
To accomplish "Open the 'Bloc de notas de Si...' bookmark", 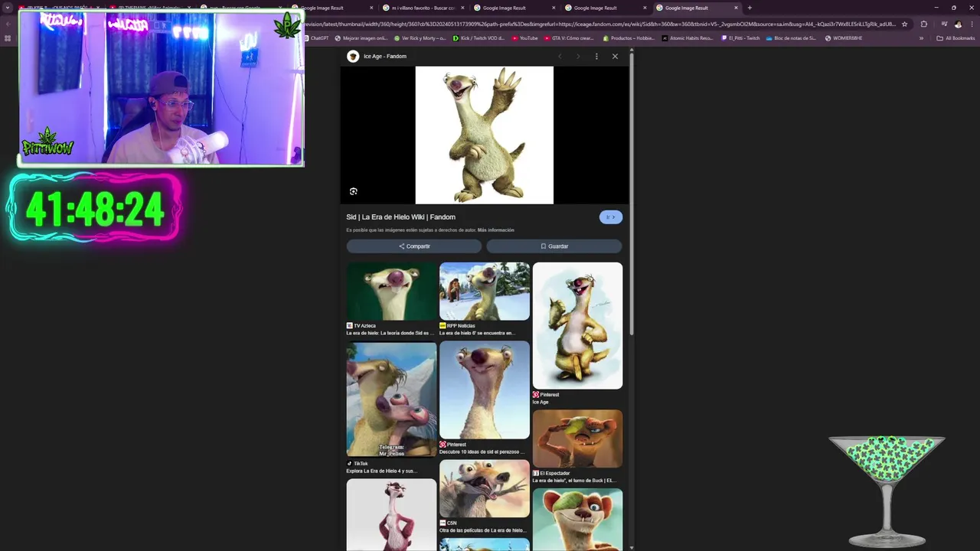I will [x=792, y=38].
